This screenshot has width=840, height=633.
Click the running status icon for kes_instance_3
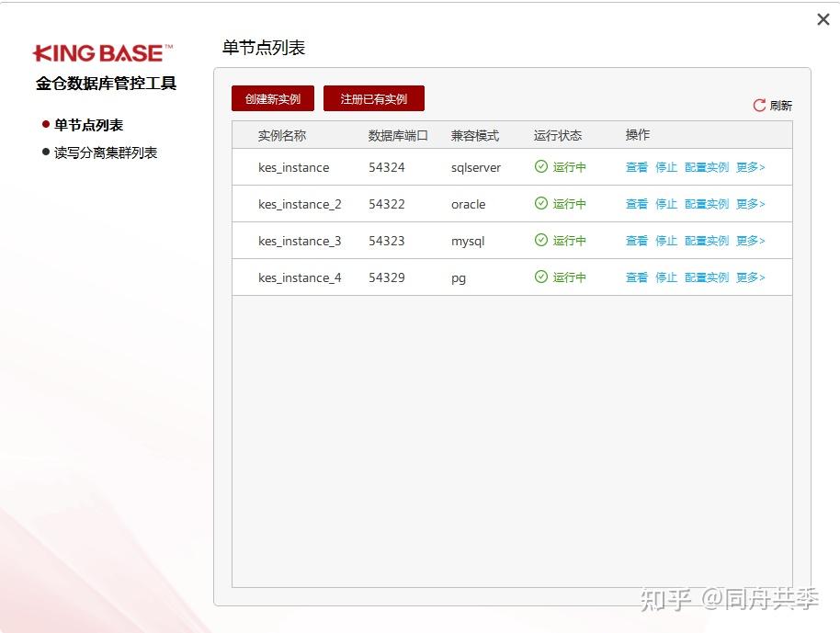542,241
